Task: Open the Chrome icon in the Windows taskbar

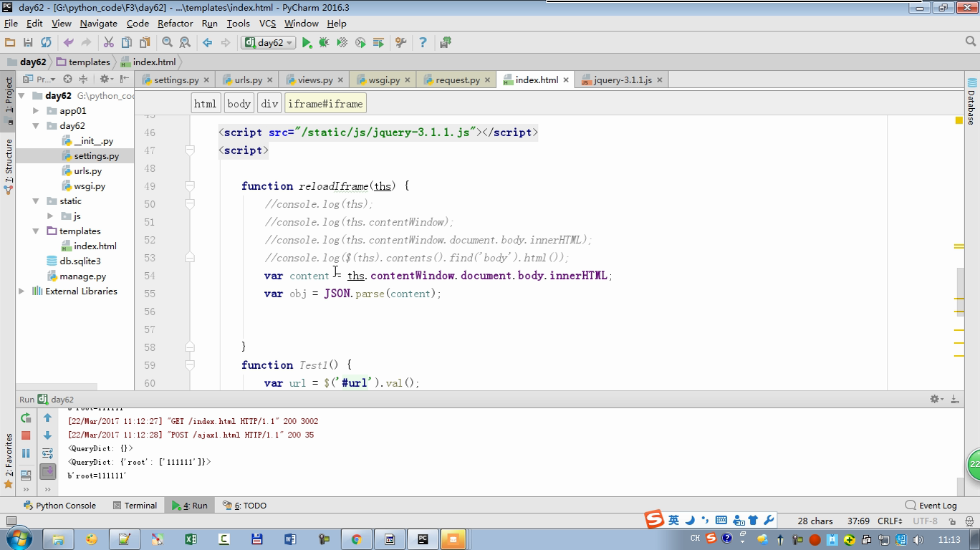Action: [x=356, y=539]
